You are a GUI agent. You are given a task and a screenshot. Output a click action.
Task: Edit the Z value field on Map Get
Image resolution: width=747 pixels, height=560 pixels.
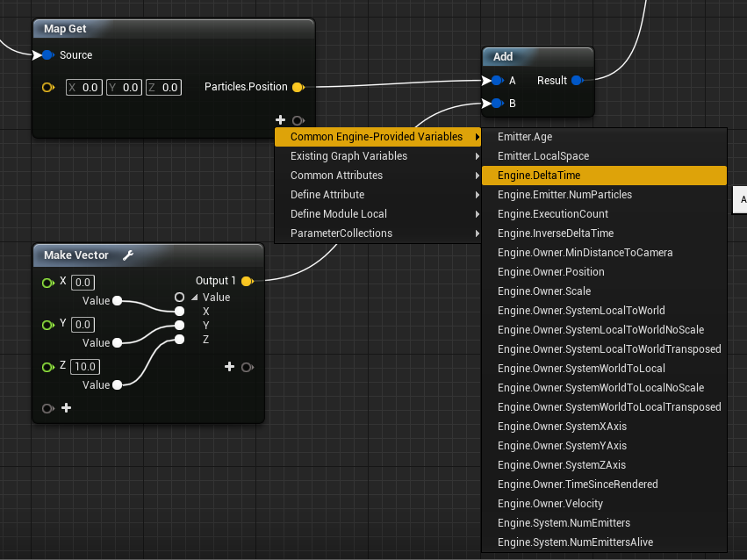click(163, 88)
